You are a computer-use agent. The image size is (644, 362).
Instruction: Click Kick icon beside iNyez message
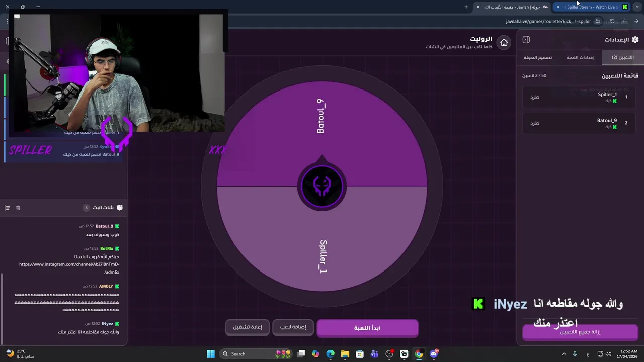(117, 324)
